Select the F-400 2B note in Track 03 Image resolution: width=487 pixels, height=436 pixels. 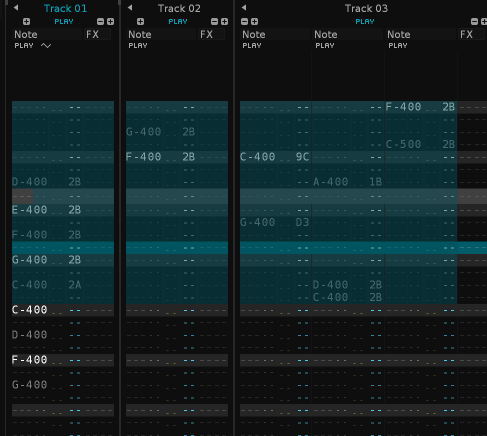coord(420,107)
